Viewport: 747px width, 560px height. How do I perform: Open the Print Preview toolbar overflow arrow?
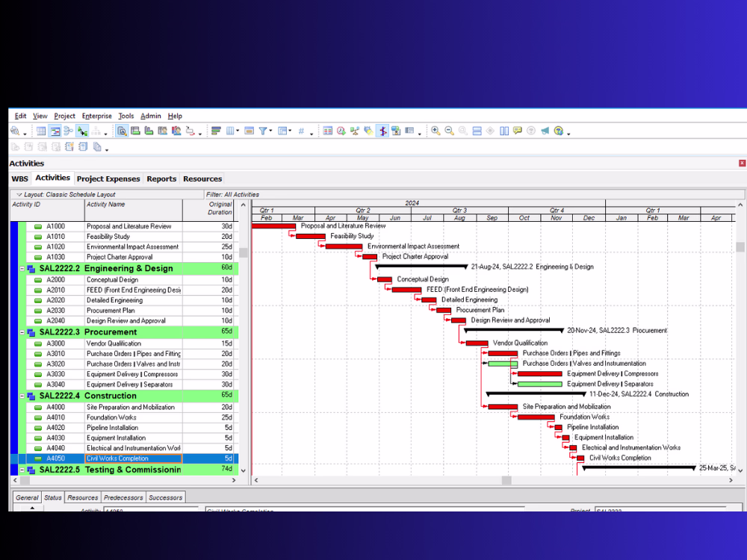click(x=25, y=134)
